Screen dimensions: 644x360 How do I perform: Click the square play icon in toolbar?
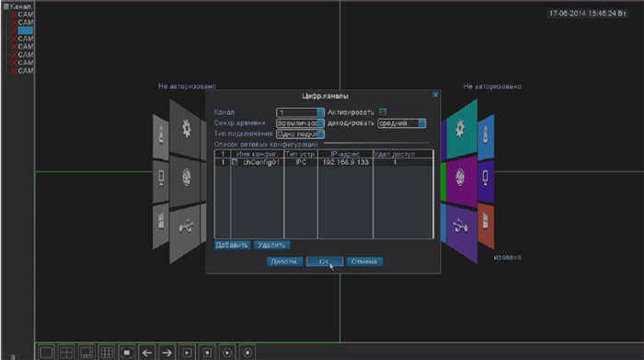[x=187, y=353]
